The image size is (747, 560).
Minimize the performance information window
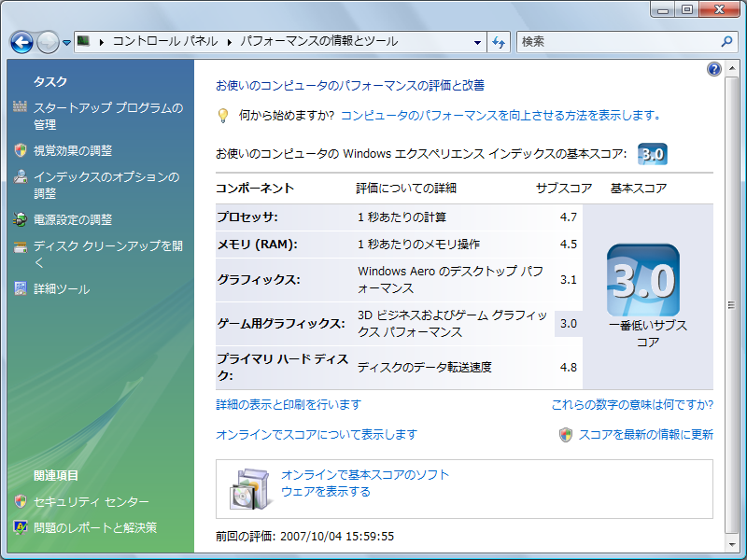pos(663,9)
